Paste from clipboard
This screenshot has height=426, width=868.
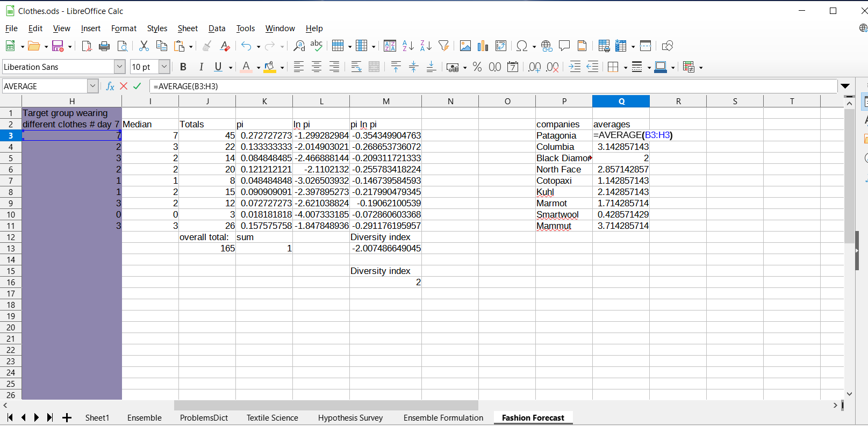pyautogui.click(x=180, y=46)
